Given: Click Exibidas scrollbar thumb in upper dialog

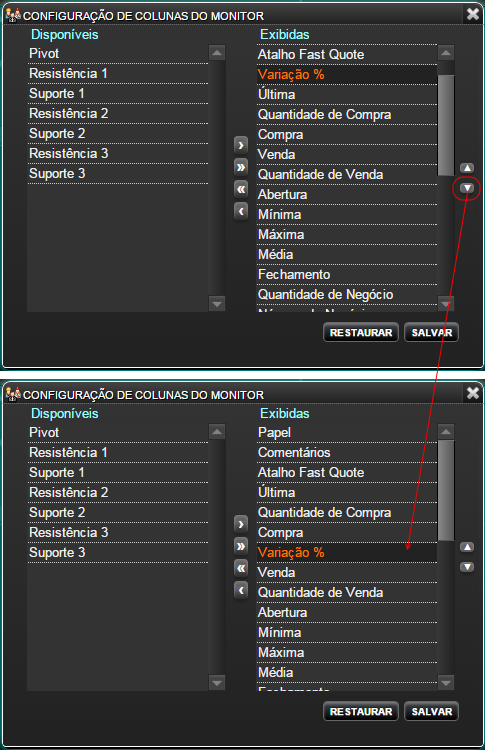Looking at the screenshot, I should click(x=446, y=125).
